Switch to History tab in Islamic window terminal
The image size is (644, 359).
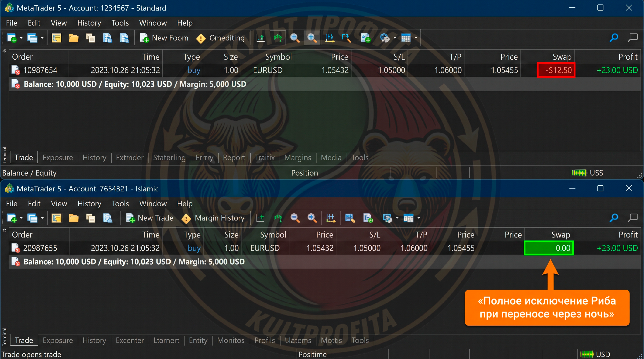point(94,340)
